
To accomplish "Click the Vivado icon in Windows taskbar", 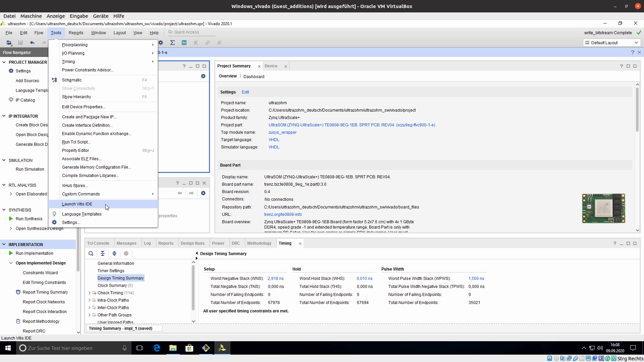I will point(222,348).
